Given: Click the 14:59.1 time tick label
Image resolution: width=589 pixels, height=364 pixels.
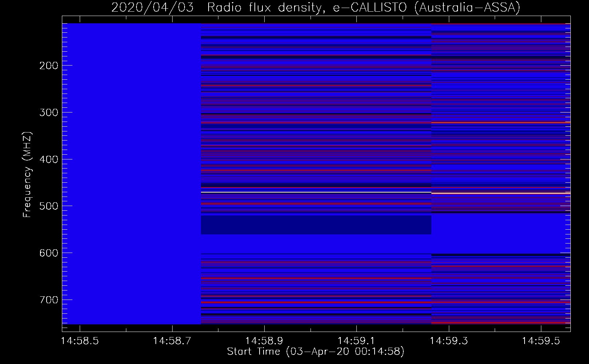Looking at the screenshot, I should (x=356, y=341).
